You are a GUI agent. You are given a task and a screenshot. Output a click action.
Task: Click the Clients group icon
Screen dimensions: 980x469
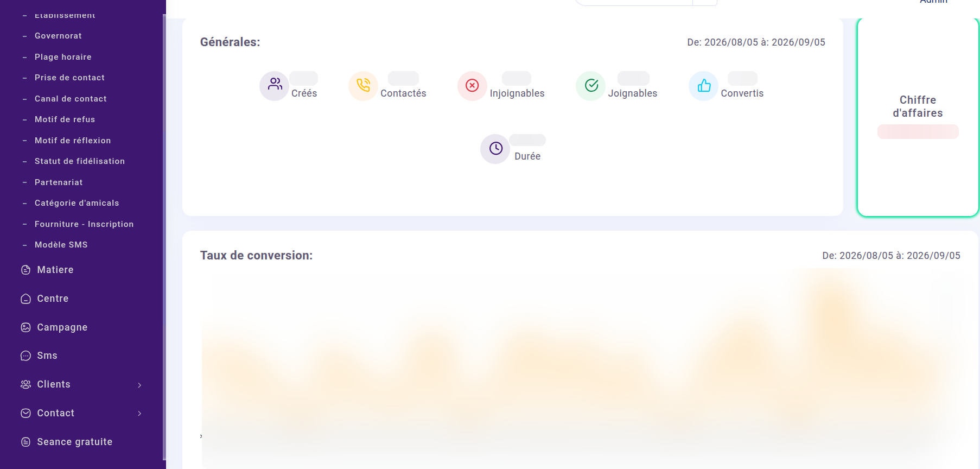click(x=26, y=384)
